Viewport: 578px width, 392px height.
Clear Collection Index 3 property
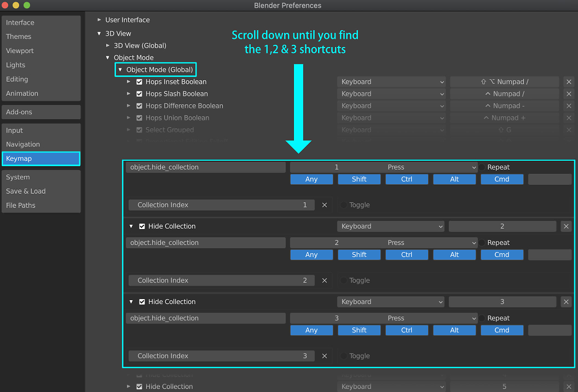pos(325,356)
